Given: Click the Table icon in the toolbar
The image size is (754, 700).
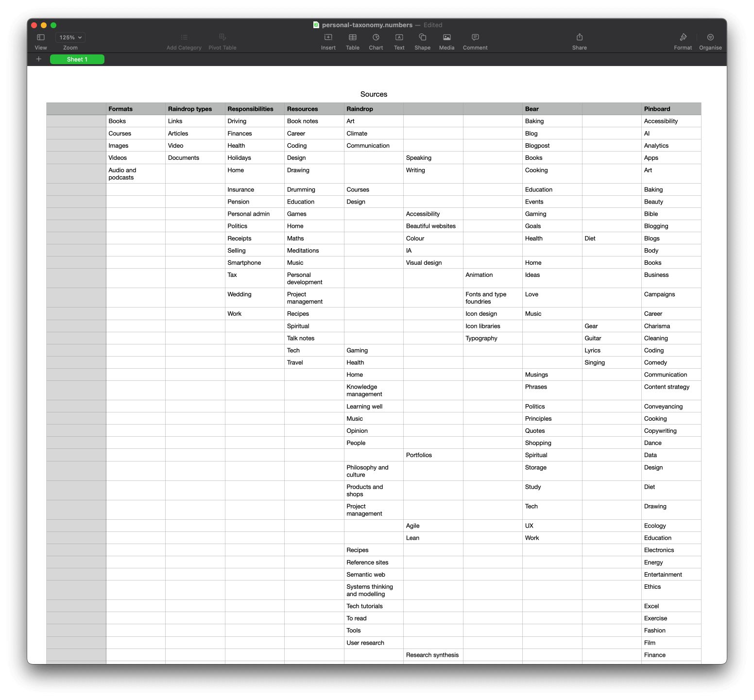Looking at the screenshot, I should click(x=353, y=41).
